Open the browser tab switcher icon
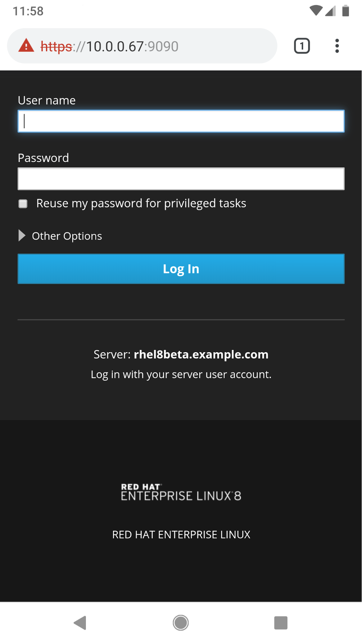This screenshot has width=362, height=644. 302,46
